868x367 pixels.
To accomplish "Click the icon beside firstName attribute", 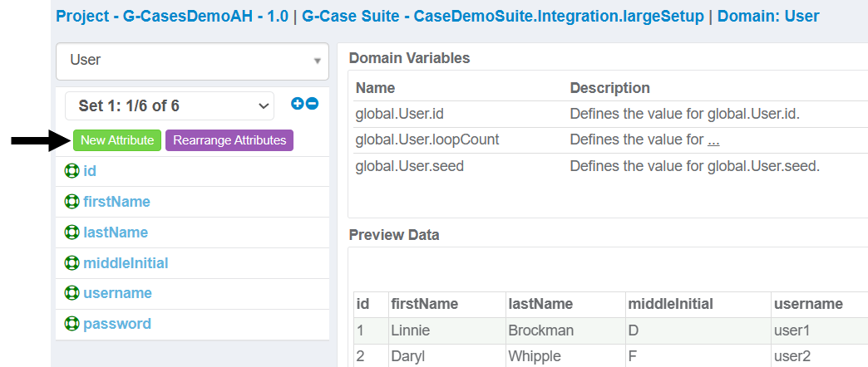I will pos(72,202).
